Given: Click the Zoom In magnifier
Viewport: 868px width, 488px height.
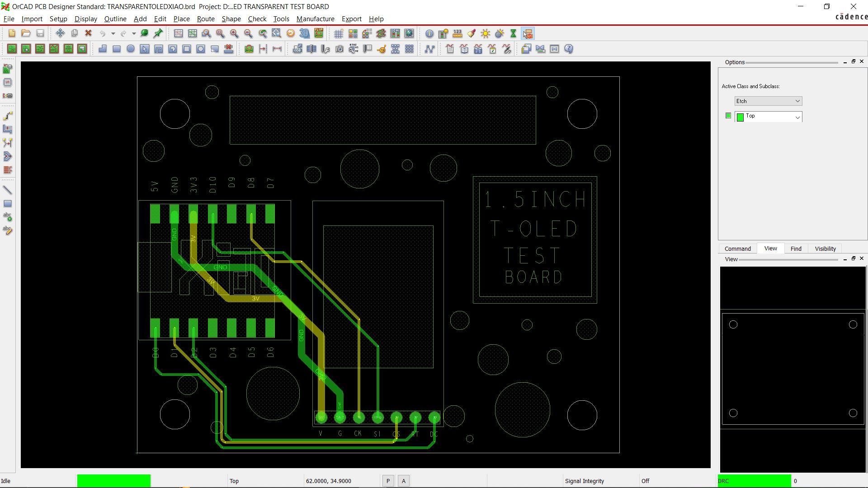Looking at the screenshot, I should point(234,33).
